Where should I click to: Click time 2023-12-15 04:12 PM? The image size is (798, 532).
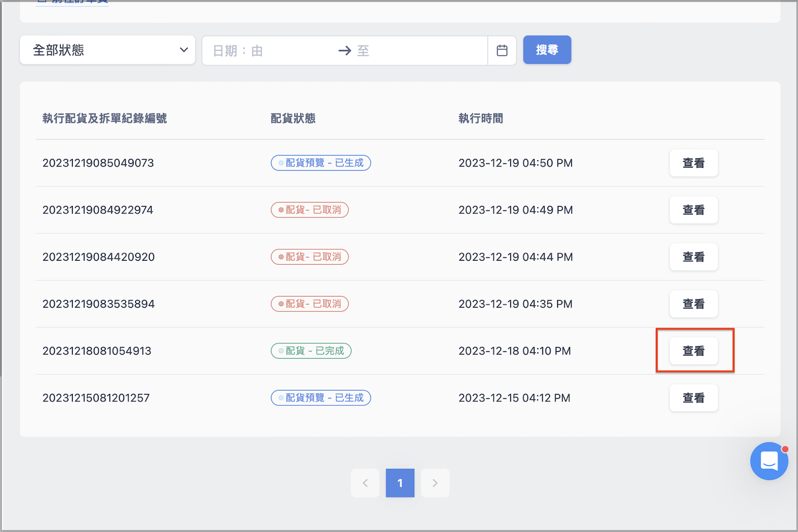[x=515, y=398]
